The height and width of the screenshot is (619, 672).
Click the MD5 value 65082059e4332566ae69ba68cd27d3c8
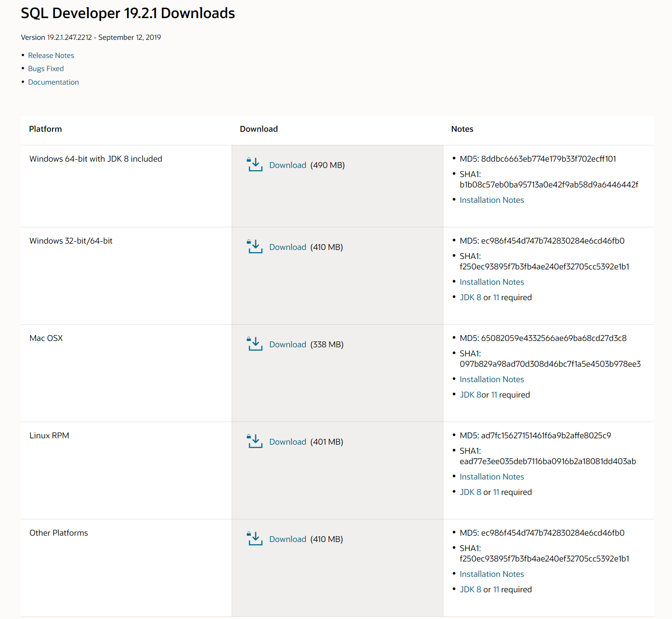click(x=554, y=338)
